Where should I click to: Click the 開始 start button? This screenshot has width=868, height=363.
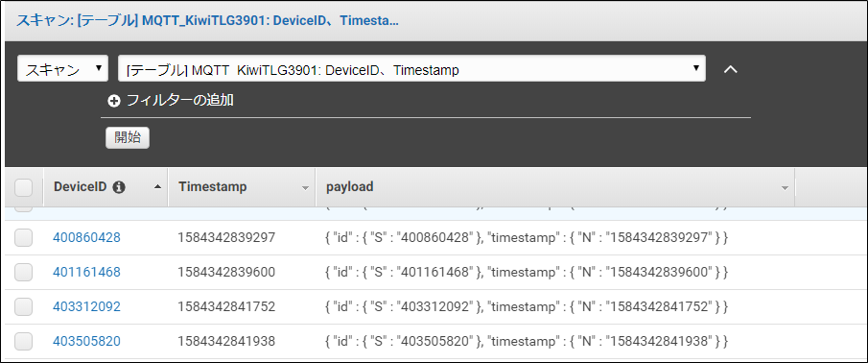click(x=128, y=138)
